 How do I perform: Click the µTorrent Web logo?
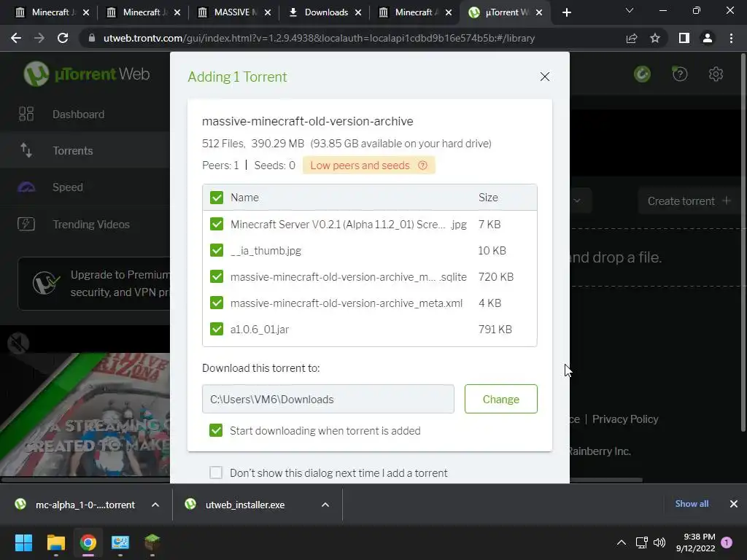[86, 74]
